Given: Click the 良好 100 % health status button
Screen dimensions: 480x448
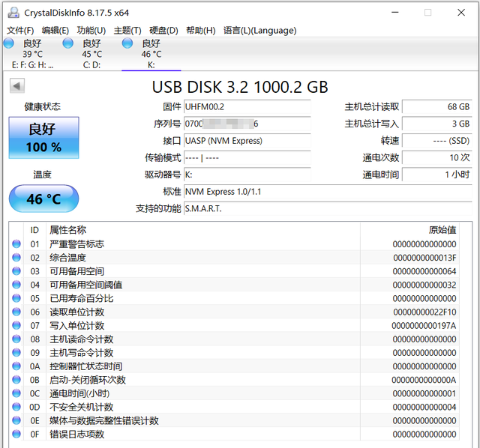Looking at the screenshot, I should tap(43, 138).
